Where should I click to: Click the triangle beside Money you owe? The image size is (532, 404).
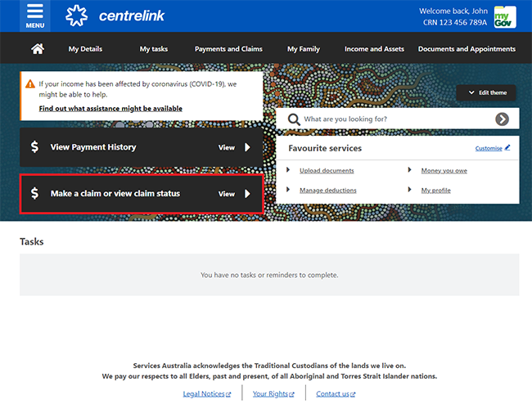pyautogui.click(x=409, y=169)
